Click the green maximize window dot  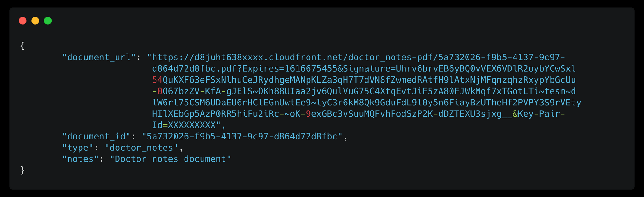(48, 21)
